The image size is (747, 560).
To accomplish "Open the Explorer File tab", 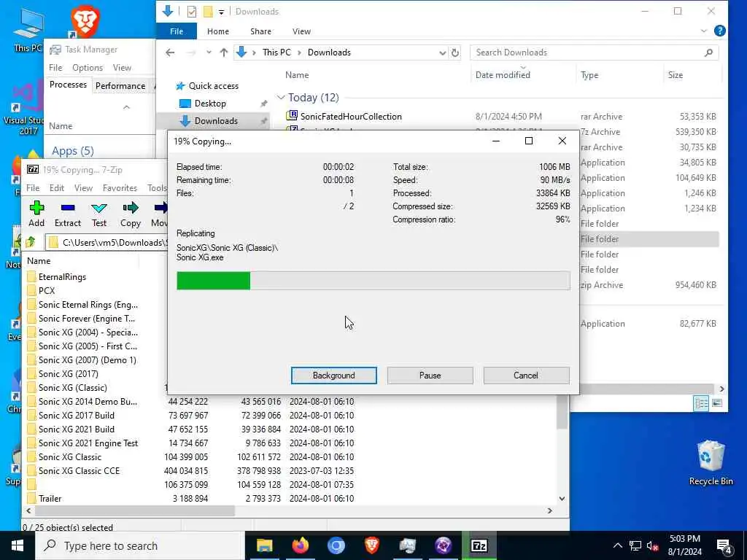I will (x=177, y=31).
